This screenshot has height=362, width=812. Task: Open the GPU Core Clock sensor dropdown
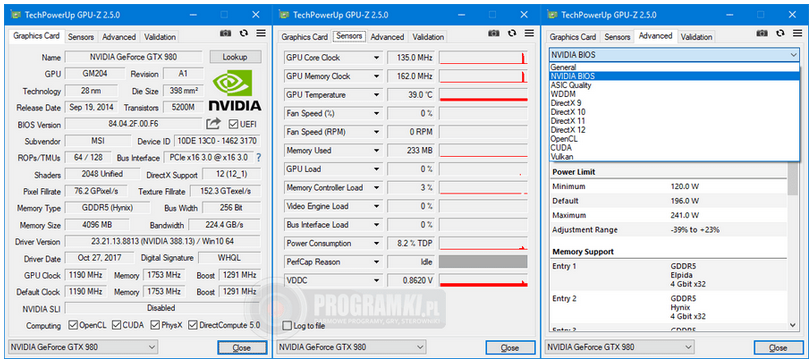pos(376,57)
